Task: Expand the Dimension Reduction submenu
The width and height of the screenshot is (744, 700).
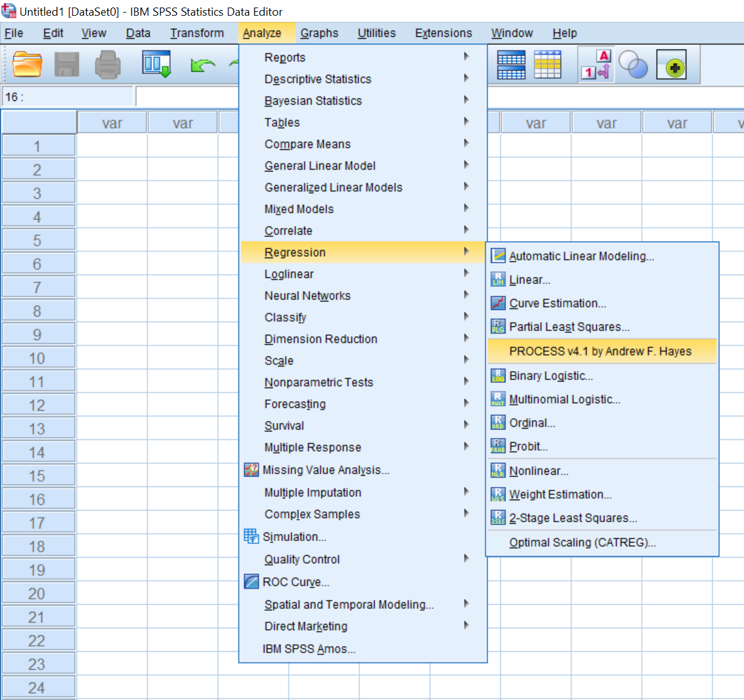Action: (x=321, y=339)
